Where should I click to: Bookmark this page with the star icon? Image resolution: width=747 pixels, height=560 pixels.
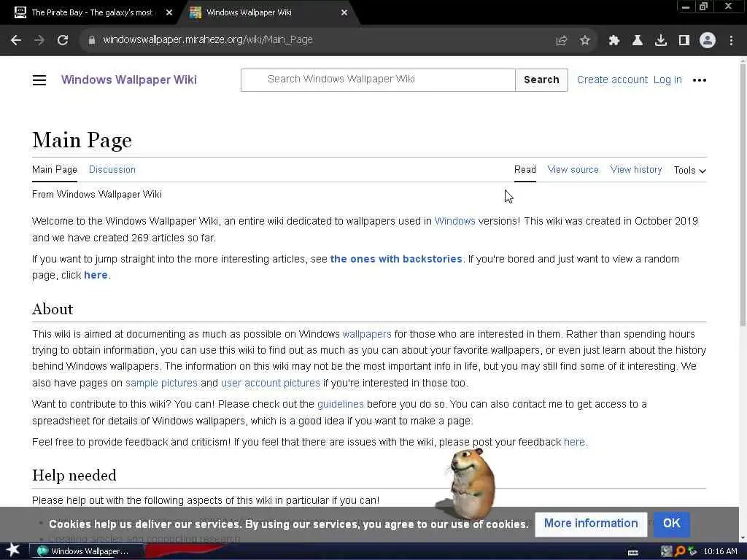(x=585, y=41)
